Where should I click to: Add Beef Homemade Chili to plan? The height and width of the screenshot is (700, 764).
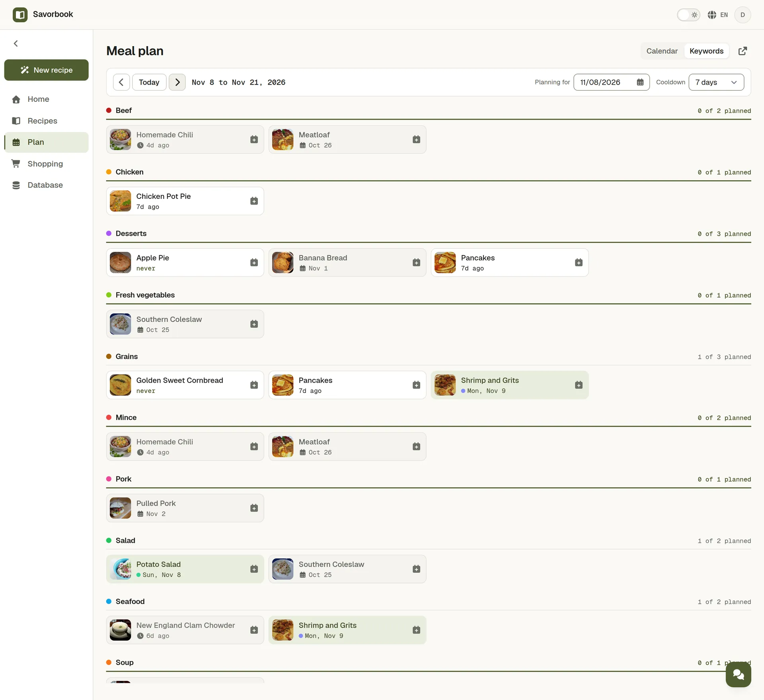[254, 140]
